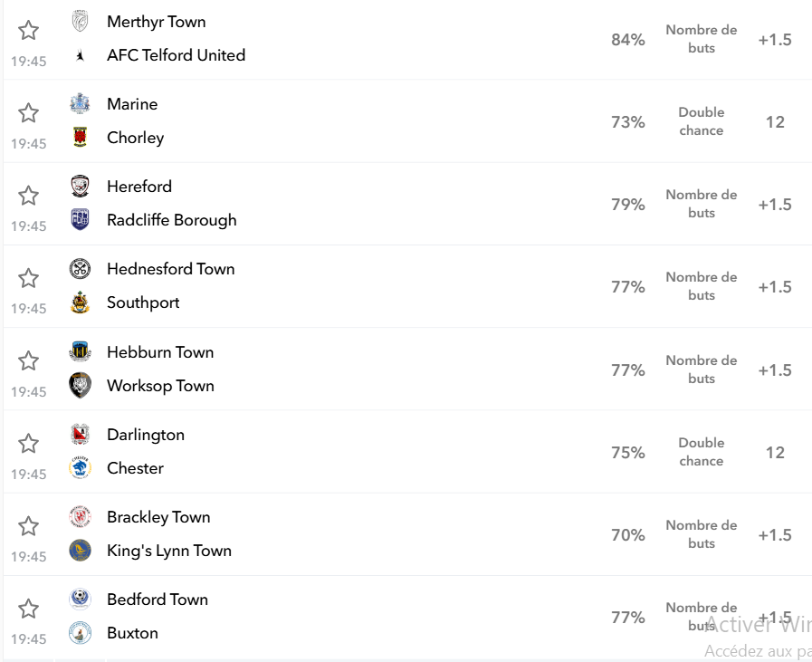Image resolution: width=812 pixels, height=662 pixels.
Task: Toggle star for Hebburn Town vs Worksop
Action: pos(28,361)
